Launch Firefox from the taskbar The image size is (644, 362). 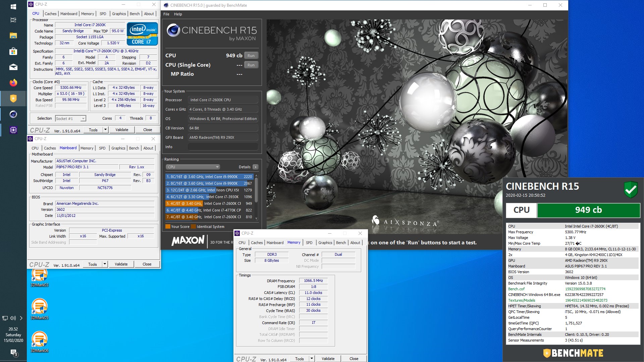click(13, 83)
